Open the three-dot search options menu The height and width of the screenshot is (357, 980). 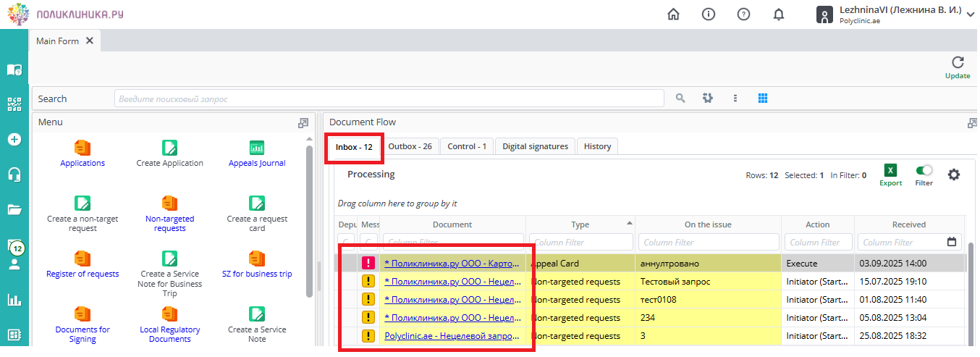(x=735, y=98)
